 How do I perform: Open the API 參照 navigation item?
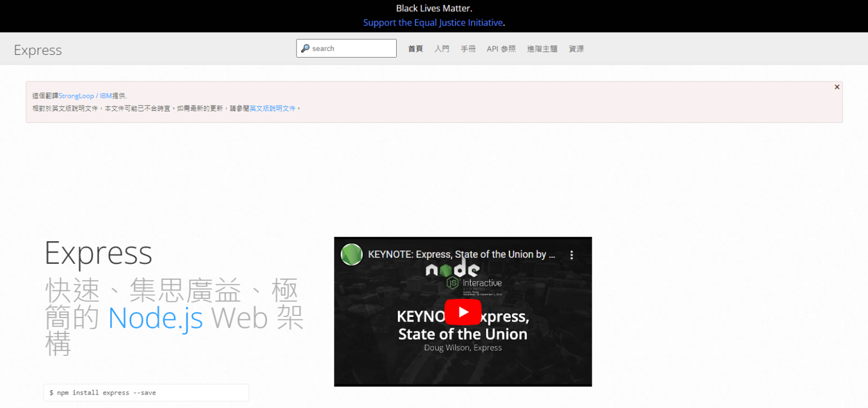[x=501, y=49]
